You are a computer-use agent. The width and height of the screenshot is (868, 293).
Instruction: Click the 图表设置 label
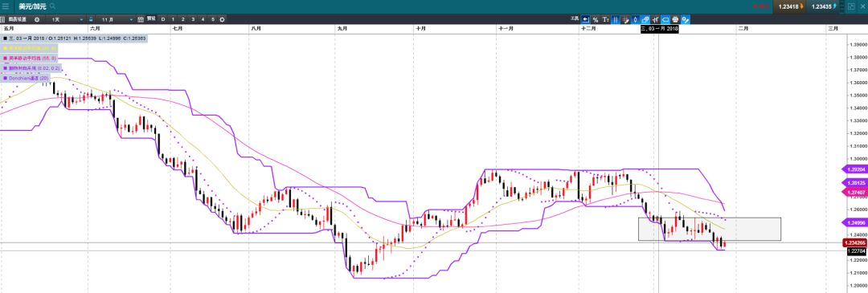17,19
